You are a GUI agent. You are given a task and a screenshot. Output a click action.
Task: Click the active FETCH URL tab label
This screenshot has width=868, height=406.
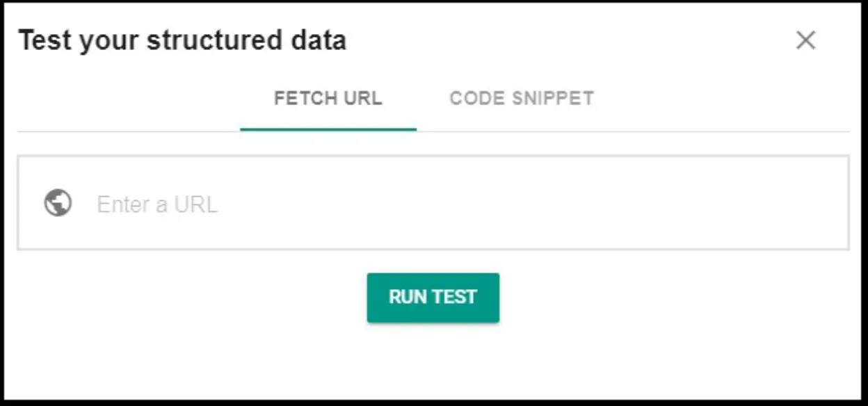pyautogui.click(x=328, y=98)
